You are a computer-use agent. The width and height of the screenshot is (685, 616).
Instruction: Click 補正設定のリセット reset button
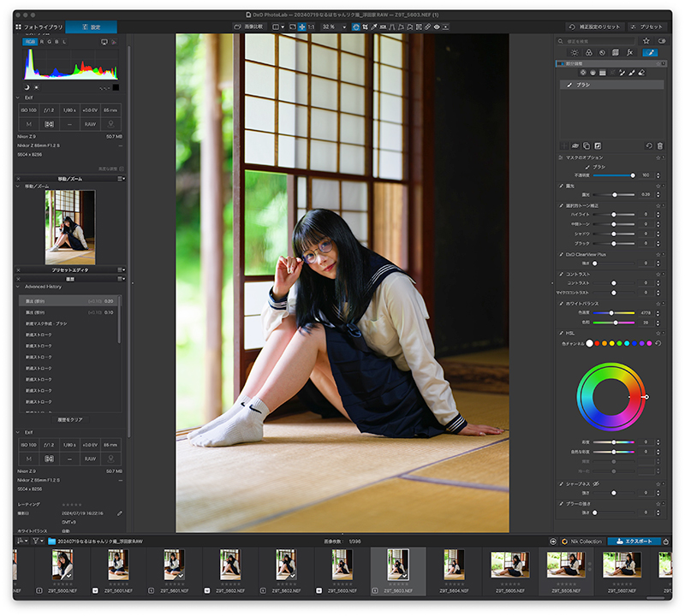click(x=595, y=27)
